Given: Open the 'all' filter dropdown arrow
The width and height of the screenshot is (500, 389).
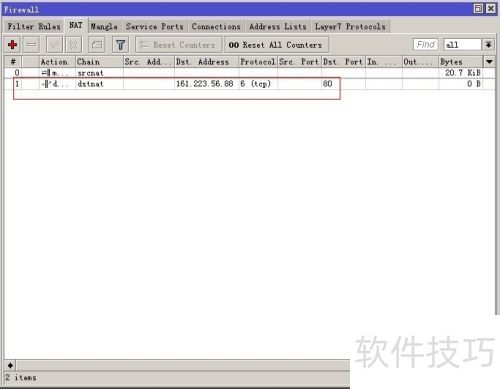Looking at the screenshot, I should [x=489, y=45].
